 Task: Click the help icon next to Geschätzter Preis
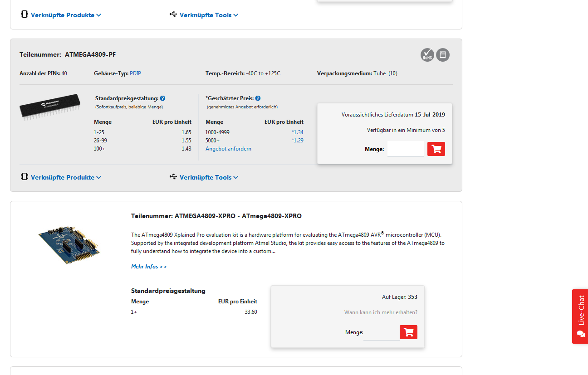pyautogui.click(x=258, y=98)
